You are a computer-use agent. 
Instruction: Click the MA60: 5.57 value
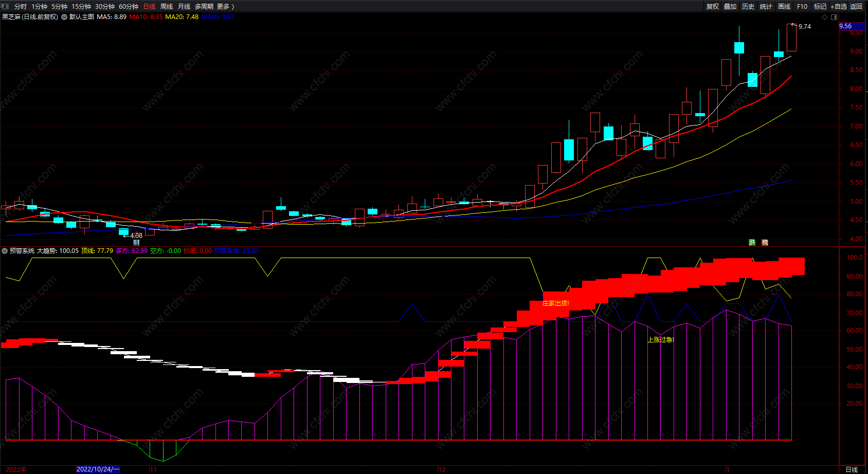pos(218,17)
